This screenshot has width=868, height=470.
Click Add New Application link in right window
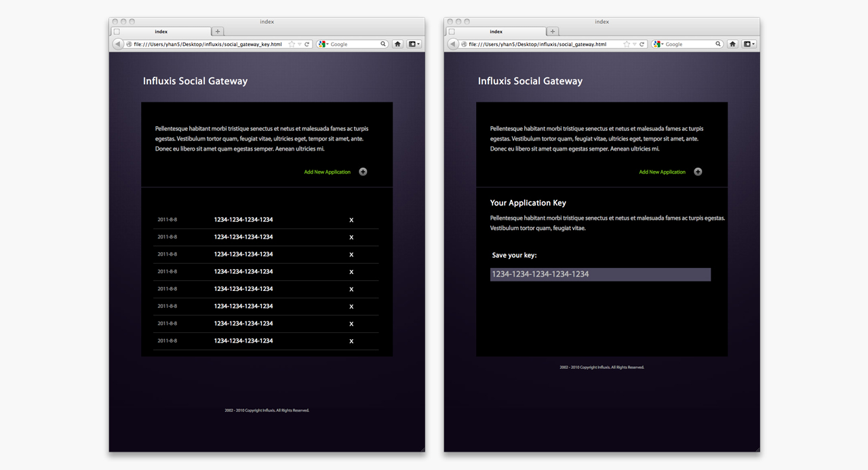coord(662,172)
